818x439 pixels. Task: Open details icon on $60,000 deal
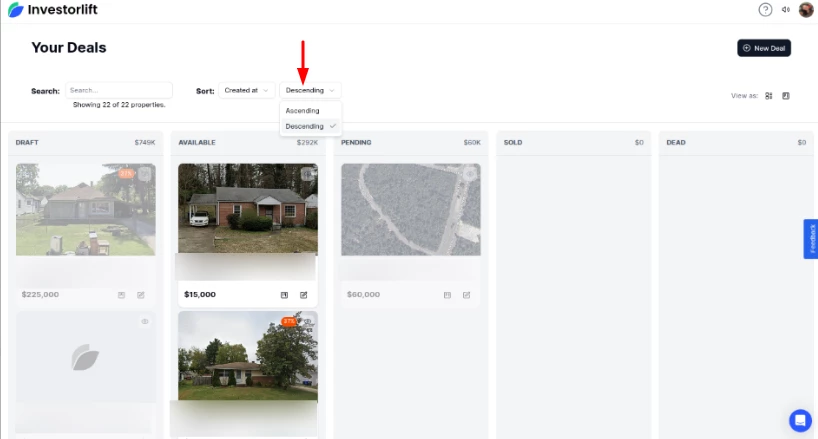(x=447, y=295)
